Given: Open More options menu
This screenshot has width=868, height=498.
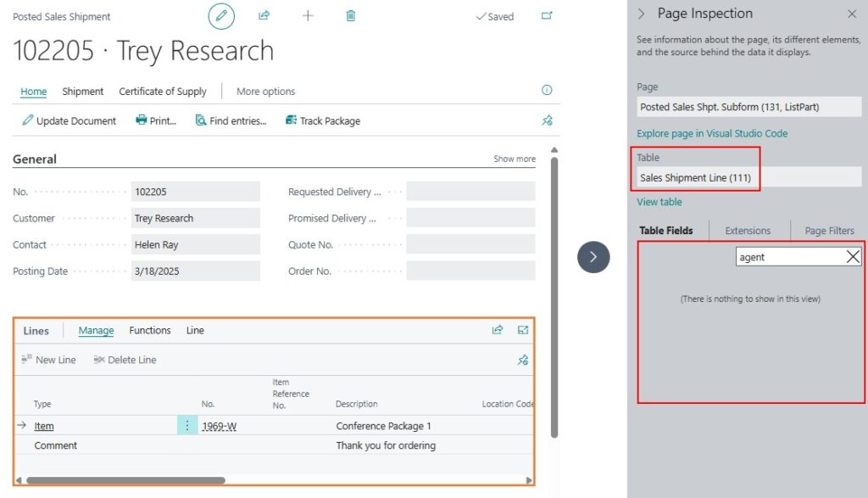Looking at the screenshot, I should click(265, 92).
